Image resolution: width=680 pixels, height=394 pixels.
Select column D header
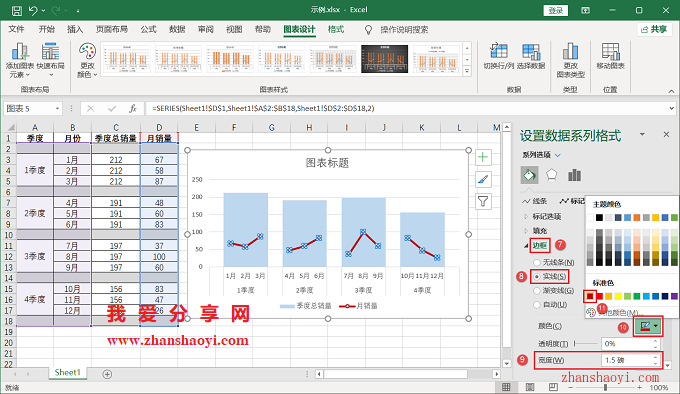click(159, 127)
